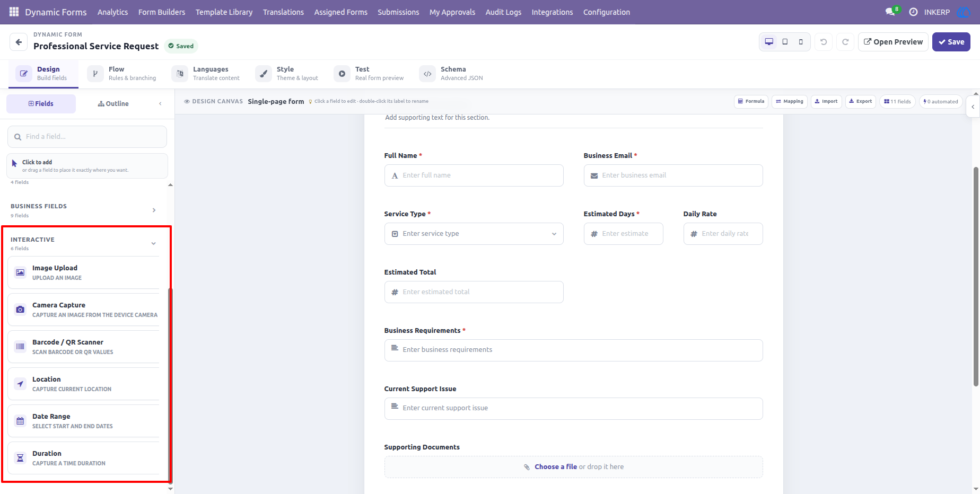Open the Formula tool
The width and height of the screenshot is (980, 494).
click(751, 101)
